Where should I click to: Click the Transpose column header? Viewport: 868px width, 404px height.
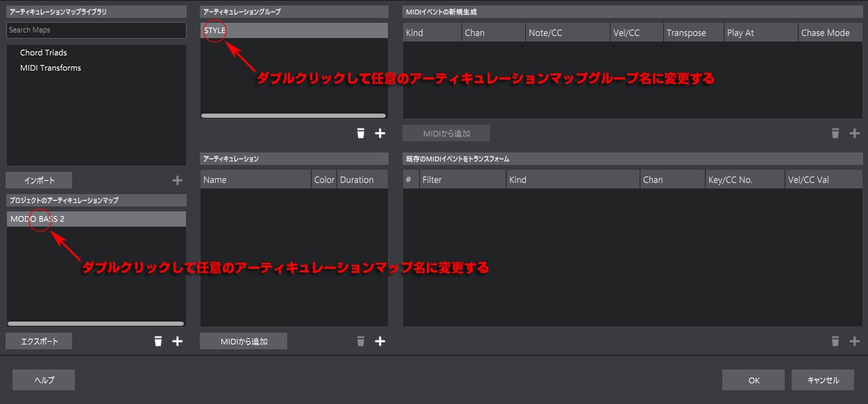(693, 33)
